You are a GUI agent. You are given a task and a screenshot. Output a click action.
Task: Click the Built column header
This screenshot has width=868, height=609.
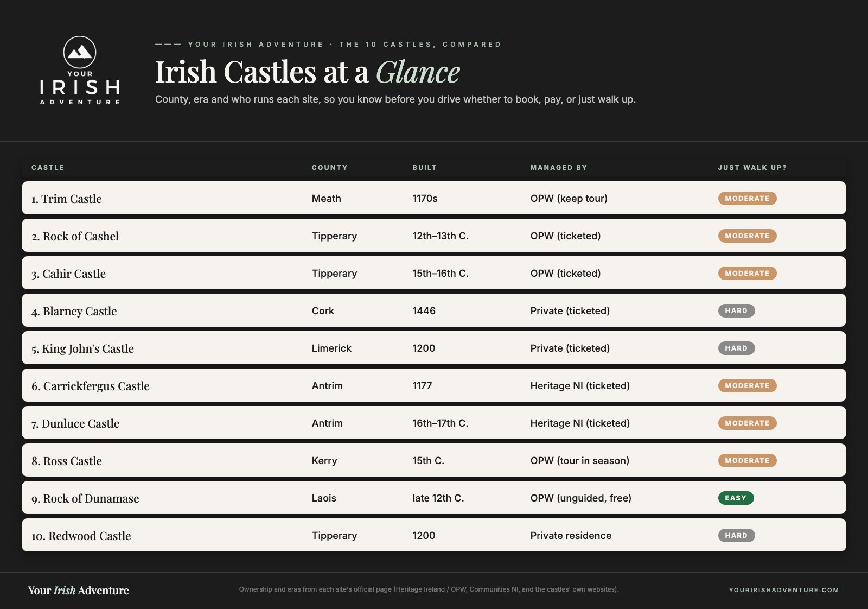[x=424, y=168]
